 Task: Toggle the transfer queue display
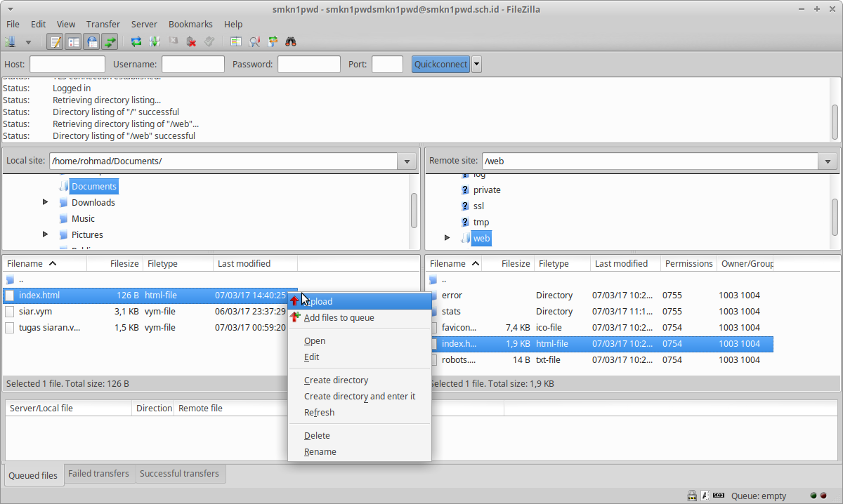coord(110,42)
